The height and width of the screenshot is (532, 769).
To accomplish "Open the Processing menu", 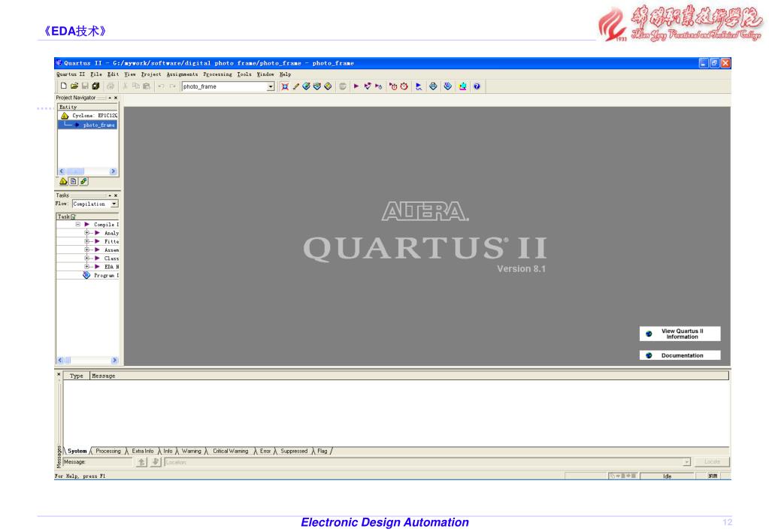I will [x=218, y=74].
